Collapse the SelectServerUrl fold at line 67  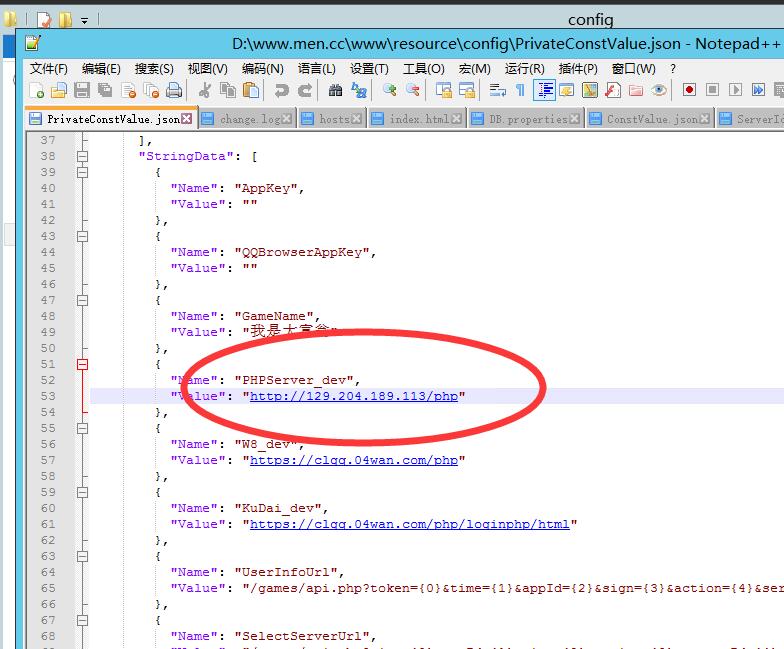82,620
